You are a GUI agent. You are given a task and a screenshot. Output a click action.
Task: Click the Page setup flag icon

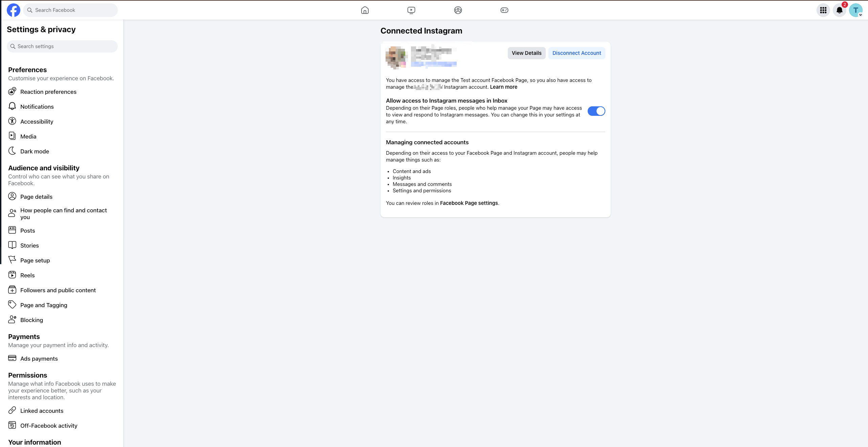click(x=12, y=260)
